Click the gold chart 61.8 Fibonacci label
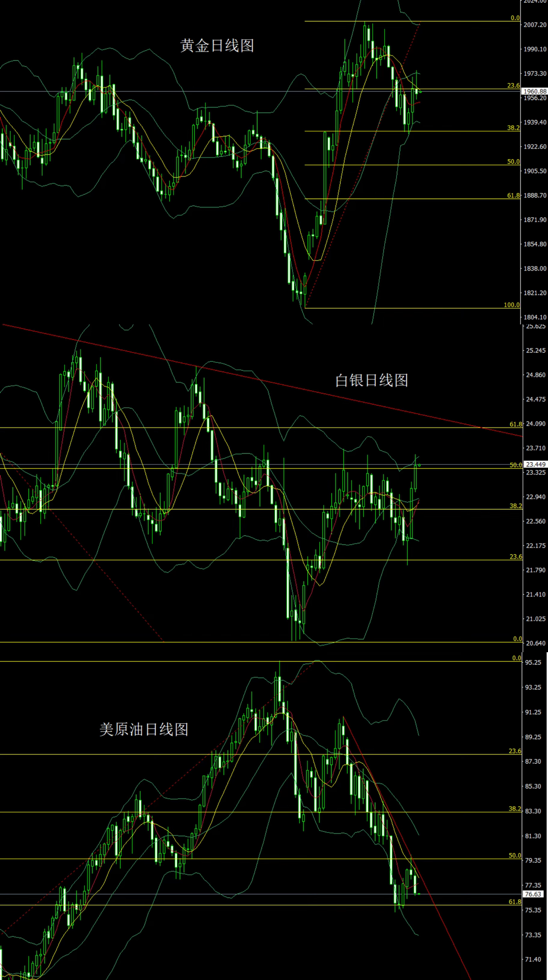548x980 pixels. tap(513, 195)
